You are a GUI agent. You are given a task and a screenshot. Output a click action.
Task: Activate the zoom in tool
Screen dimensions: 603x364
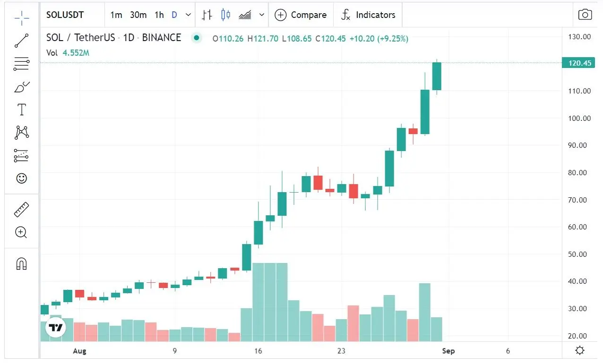coord(22,232)
